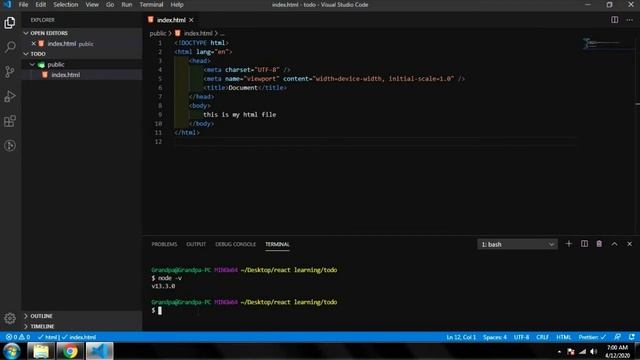Open the editor More Actions menu
This screenshot has height=360, width=640.
point(629,20)
